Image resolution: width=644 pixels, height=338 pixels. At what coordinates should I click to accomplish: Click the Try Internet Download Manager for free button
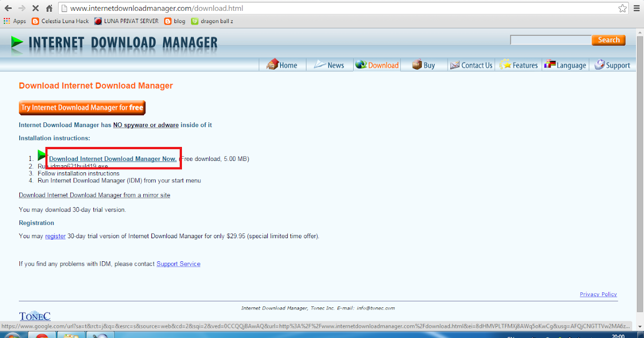pyautogui.click(x=82, y=108)
